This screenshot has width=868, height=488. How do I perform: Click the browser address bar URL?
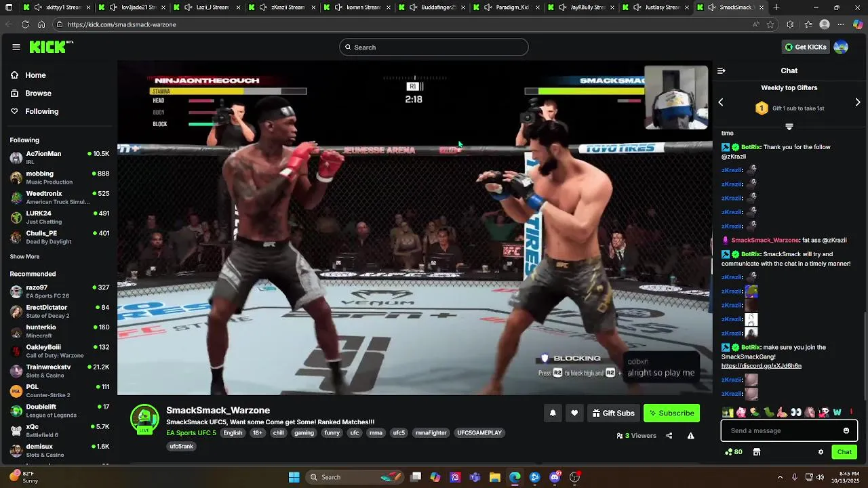point(121,24)
